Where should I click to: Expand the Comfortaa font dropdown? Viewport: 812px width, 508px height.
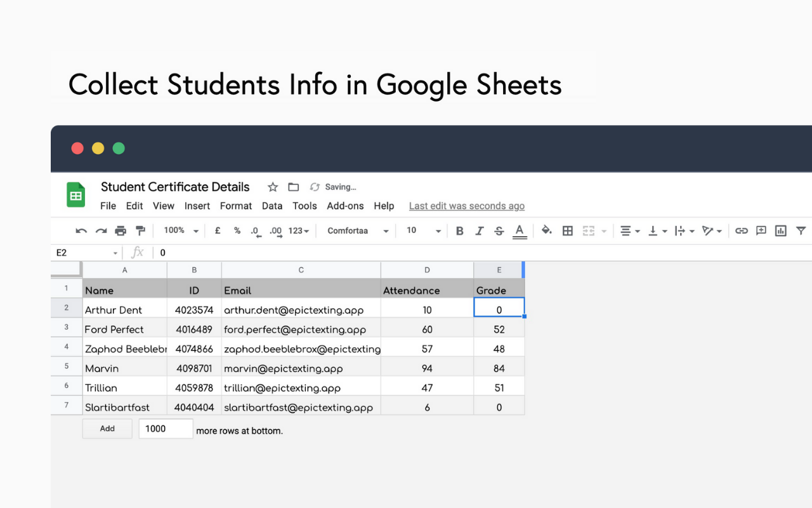tap(358, 231)
